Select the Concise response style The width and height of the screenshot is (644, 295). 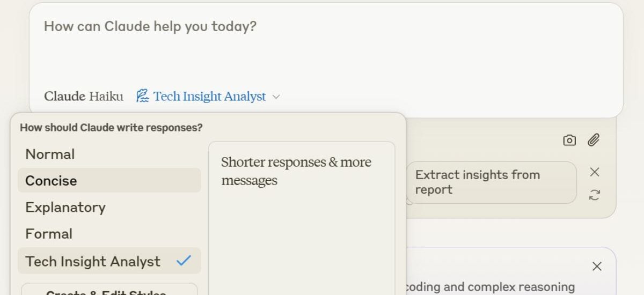pyautogui.click(x=52, y=181)
